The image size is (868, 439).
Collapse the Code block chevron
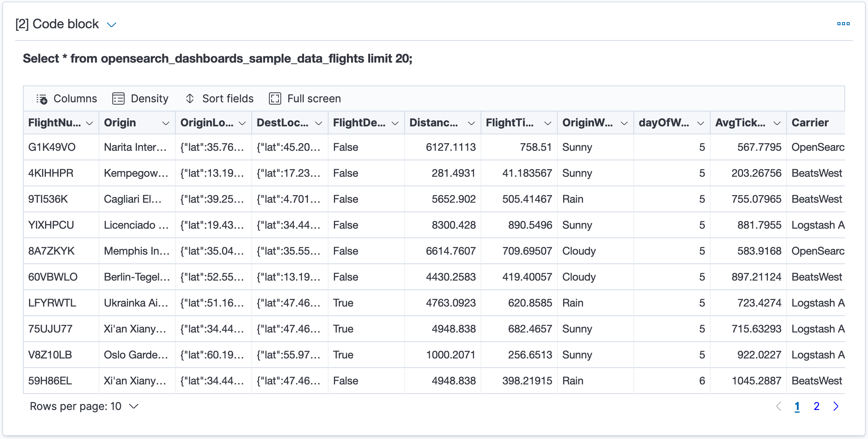112,25
